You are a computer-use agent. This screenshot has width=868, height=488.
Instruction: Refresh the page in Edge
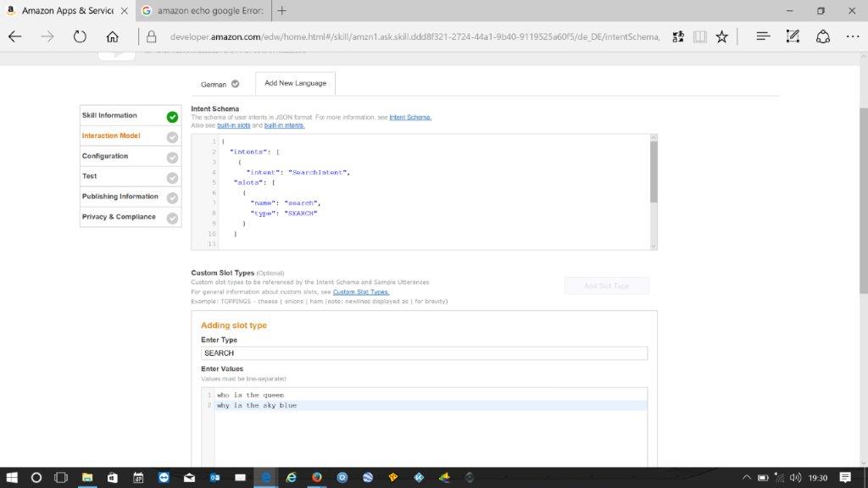pos(80,36)
